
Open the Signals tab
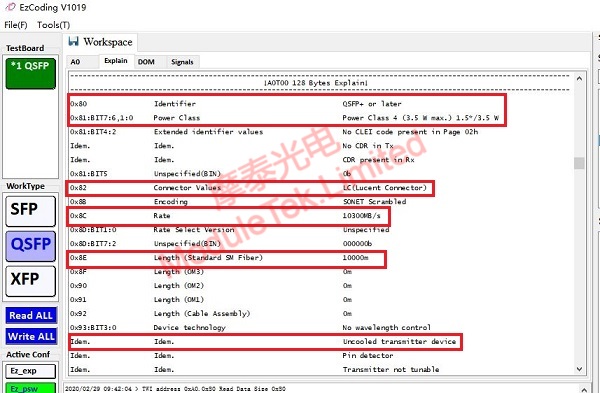coord(182,62)
